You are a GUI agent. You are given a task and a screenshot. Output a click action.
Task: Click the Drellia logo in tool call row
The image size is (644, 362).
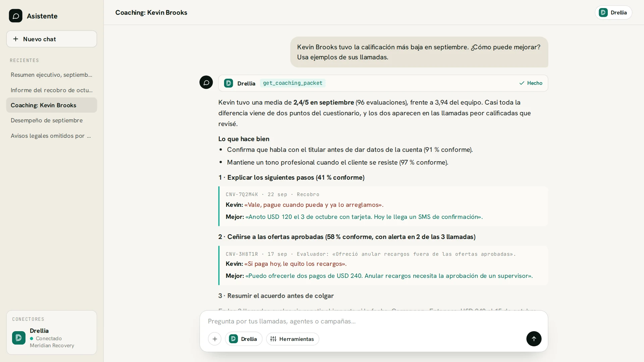(228, 83)
